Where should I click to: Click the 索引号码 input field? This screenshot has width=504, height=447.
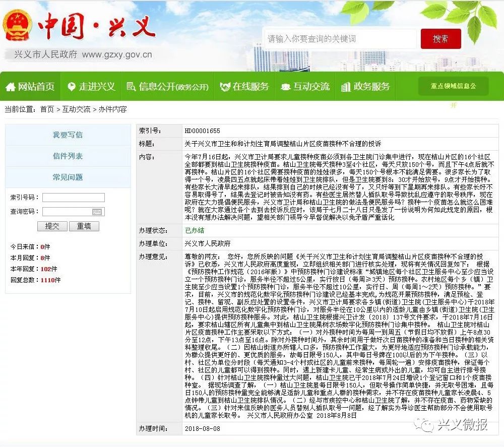click(73, 198)
